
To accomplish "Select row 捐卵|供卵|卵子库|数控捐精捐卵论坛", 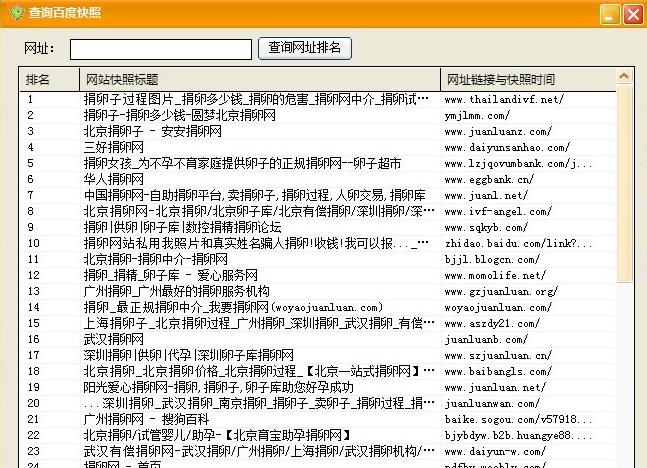I will pyautogui.click(x=318, y=227).
